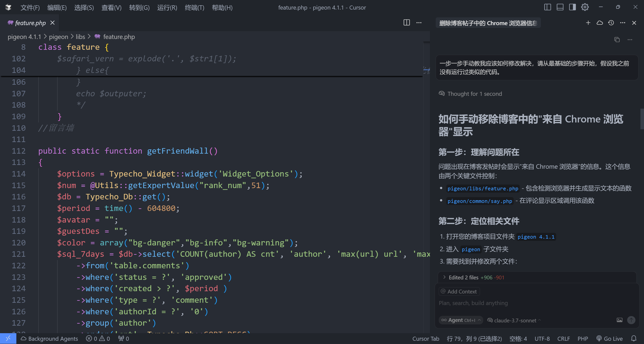
Task: Open pigeon/common/say.php file link
Action: pos(480,201)
